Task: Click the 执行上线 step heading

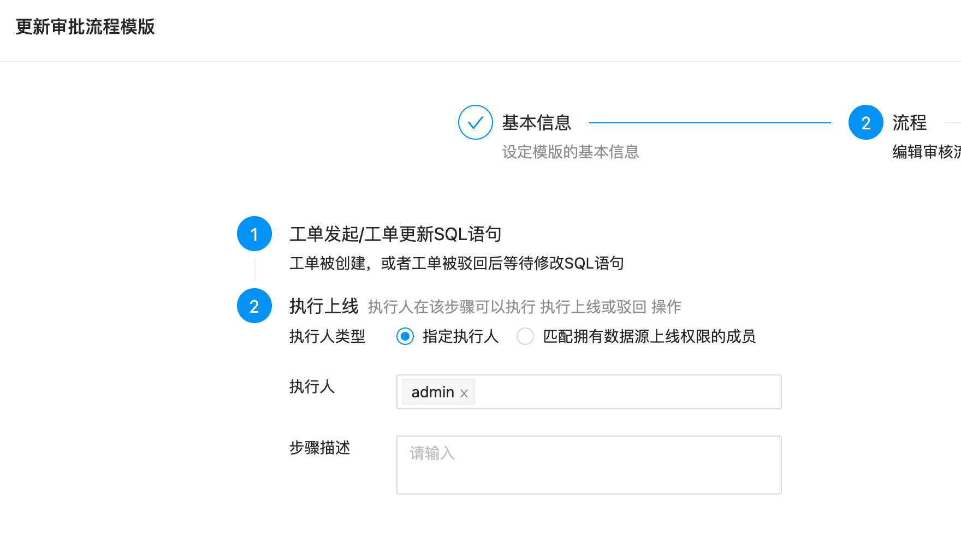Action: pyautogui.click(x=324, y=306)
